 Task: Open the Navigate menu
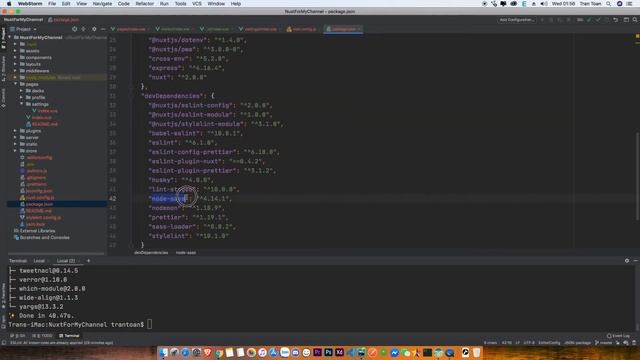[102, 4]
